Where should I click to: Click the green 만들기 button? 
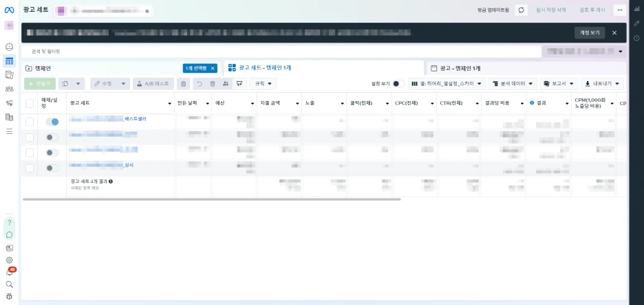click(x=40, y=84)
